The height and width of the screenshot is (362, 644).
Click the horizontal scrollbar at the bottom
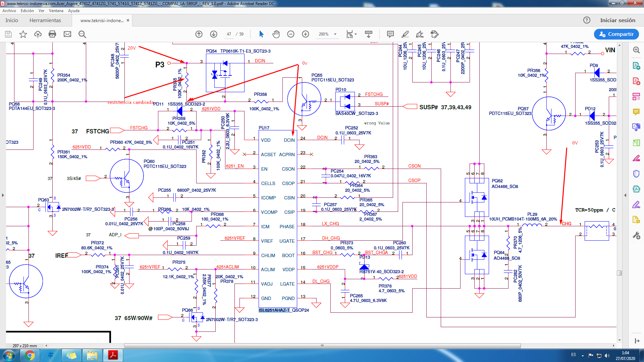322,346
